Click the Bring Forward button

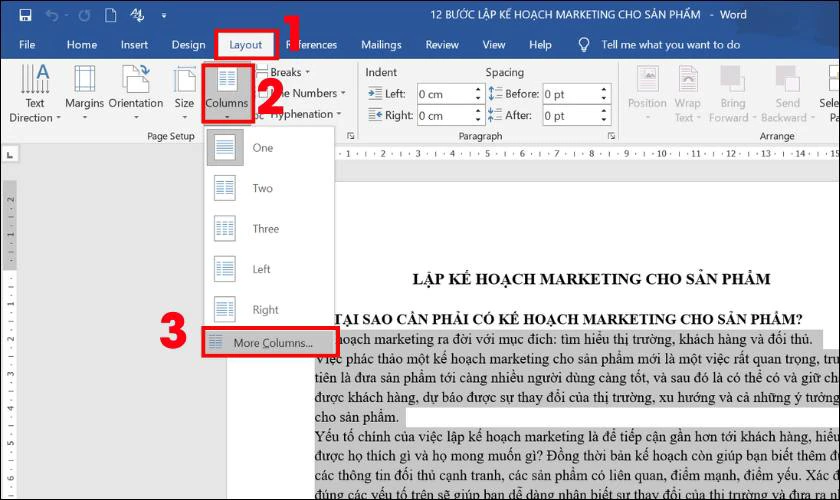[732, 93]
